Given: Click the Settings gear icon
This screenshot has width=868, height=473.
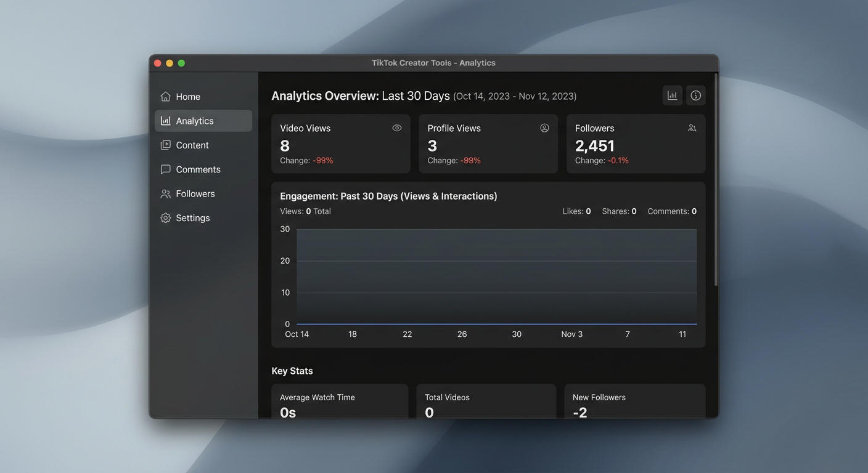Looking at the screenshot, I should click(165, 218).
